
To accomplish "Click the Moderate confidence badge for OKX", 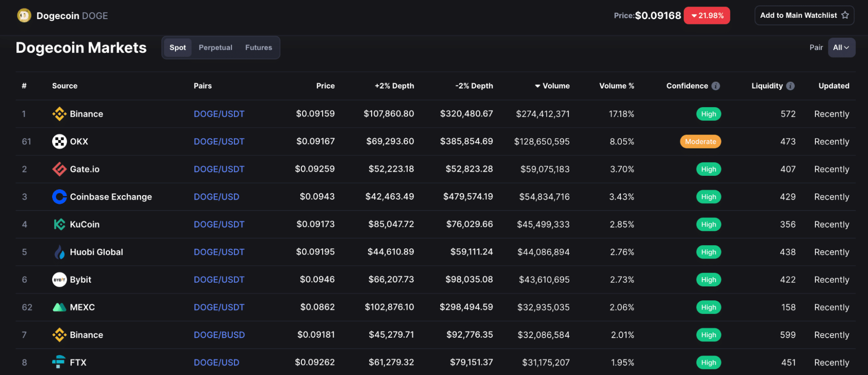I will pos(700,141).
